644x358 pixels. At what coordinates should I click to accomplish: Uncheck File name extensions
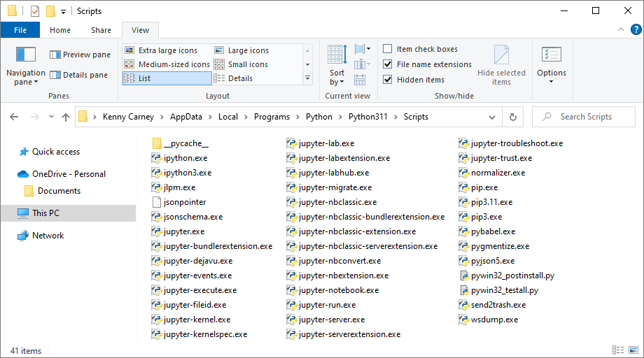point(388,64)
